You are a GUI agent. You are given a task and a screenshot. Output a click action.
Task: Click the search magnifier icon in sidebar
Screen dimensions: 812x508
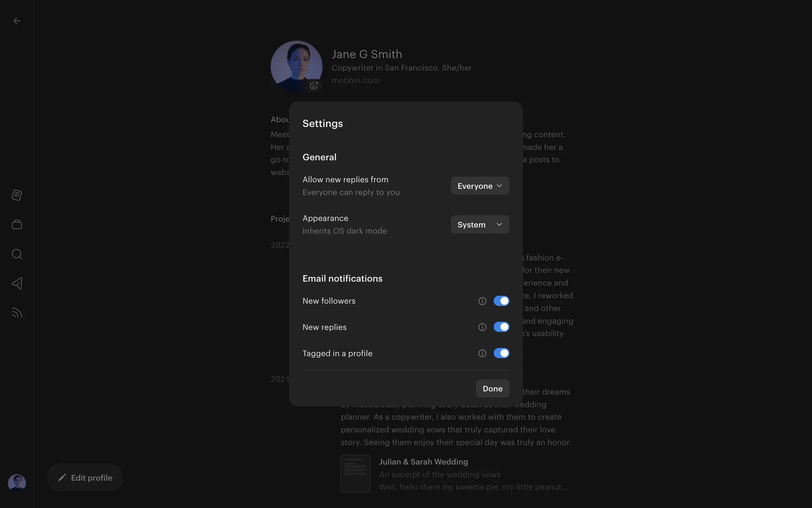[17, 254]
